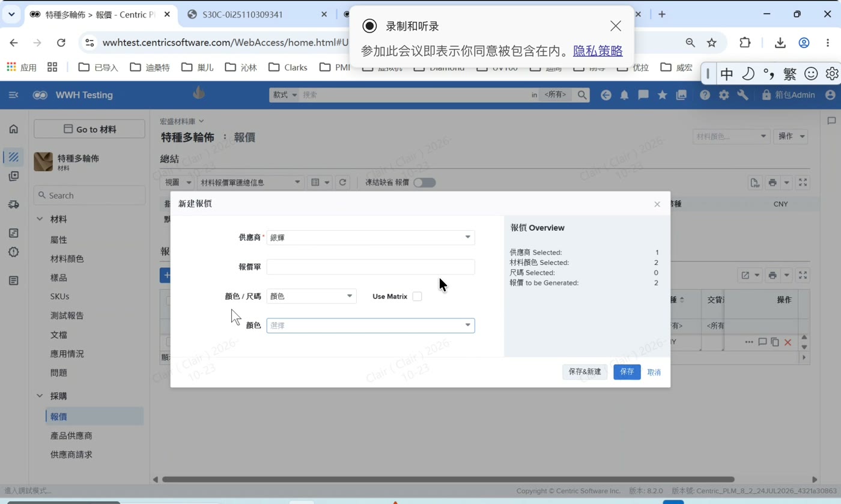Open the user account avatar icon
841x504 pixels.
[830, 95]
